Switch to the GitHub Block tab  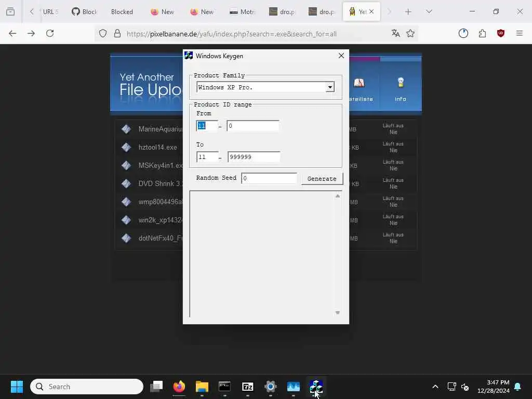tap(84, 12)
